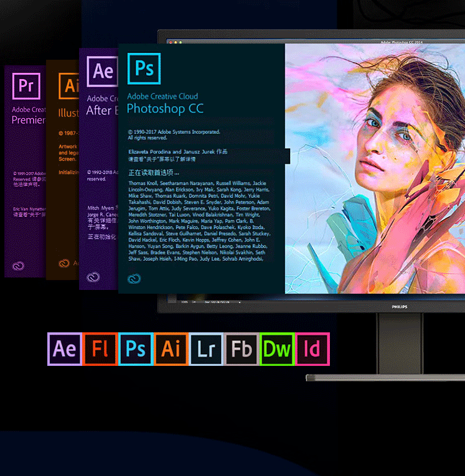
Task: Click the Flash (Fl) icon in bottom row
Action: pos(100,349)
